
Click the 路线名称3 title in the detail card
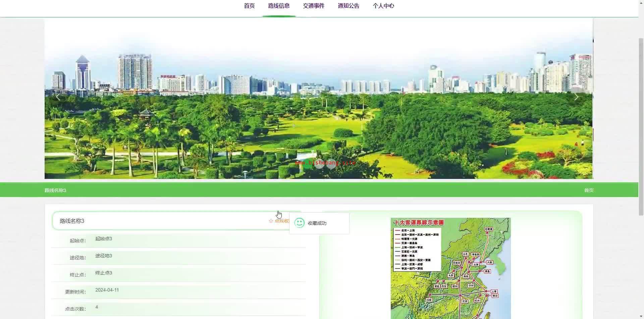72,221
